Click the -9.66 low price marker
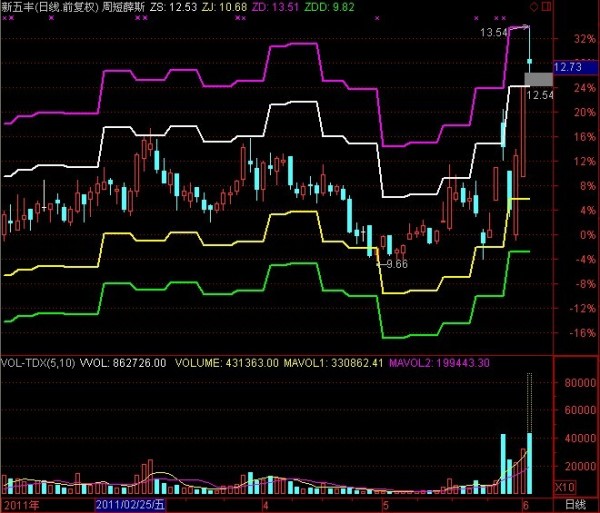The width and height of the screenshot is (600, 513). pos(394,264)
